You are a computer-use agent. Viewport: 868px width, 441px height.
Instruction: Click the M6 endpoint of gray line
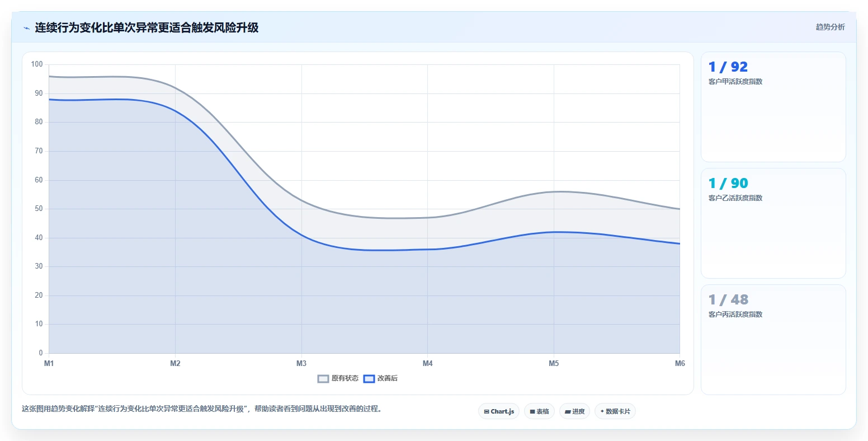680,209
